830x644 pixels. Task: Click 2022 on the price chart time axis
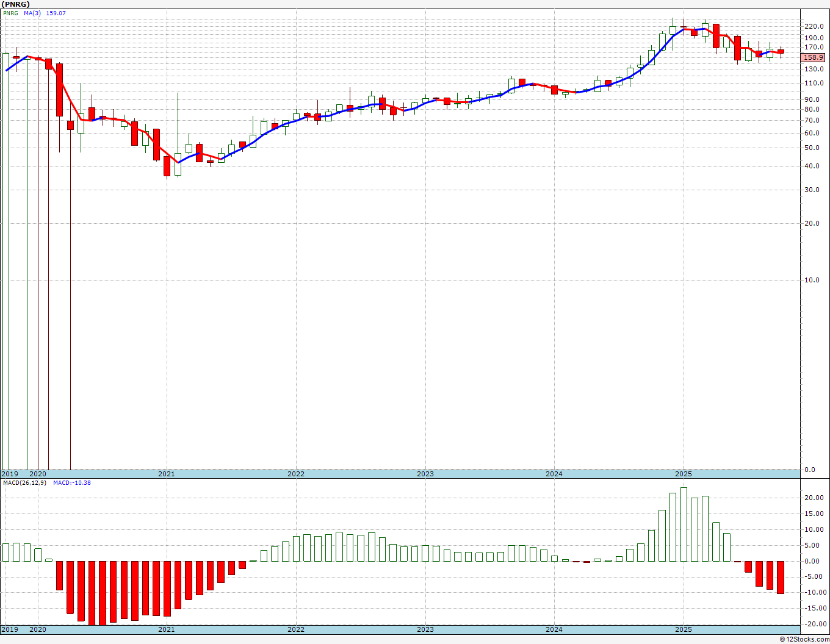point(296,474)
